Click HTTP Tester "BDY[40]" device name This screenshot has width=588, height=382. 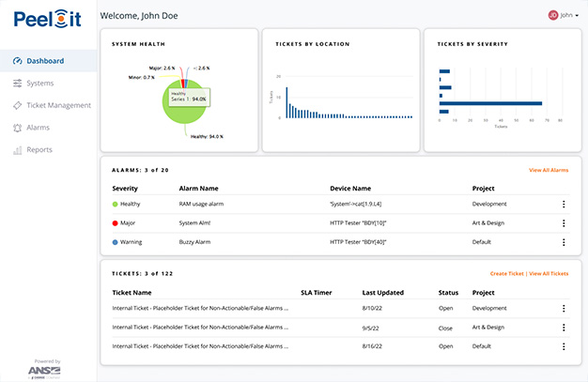[358, 242]
